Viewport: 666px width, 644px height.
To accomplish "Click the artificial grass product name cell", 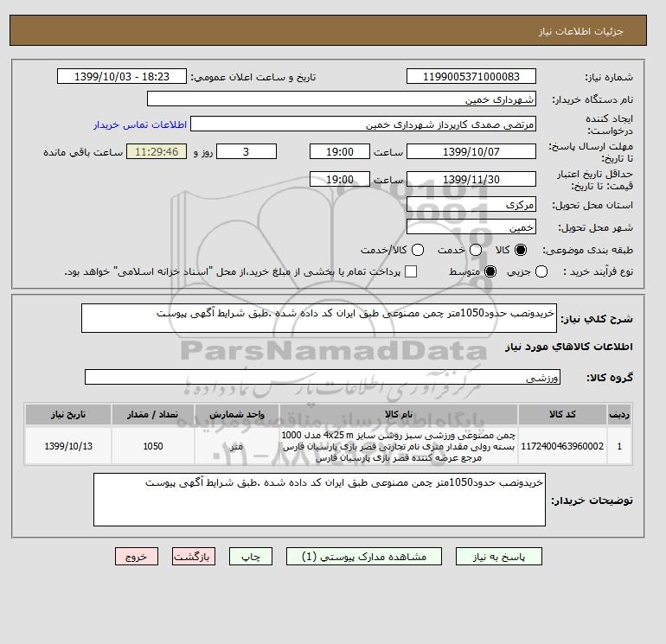I will click(x=399, y=446).
